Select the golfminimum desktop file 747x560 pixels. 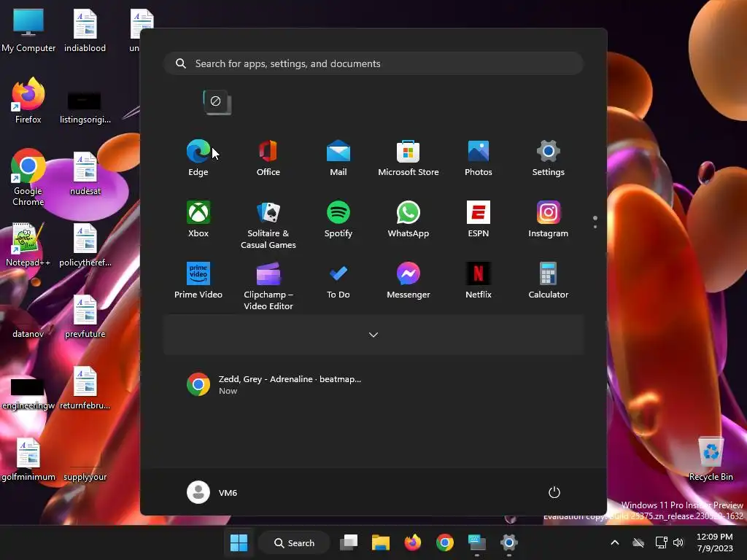click(28, 459)
